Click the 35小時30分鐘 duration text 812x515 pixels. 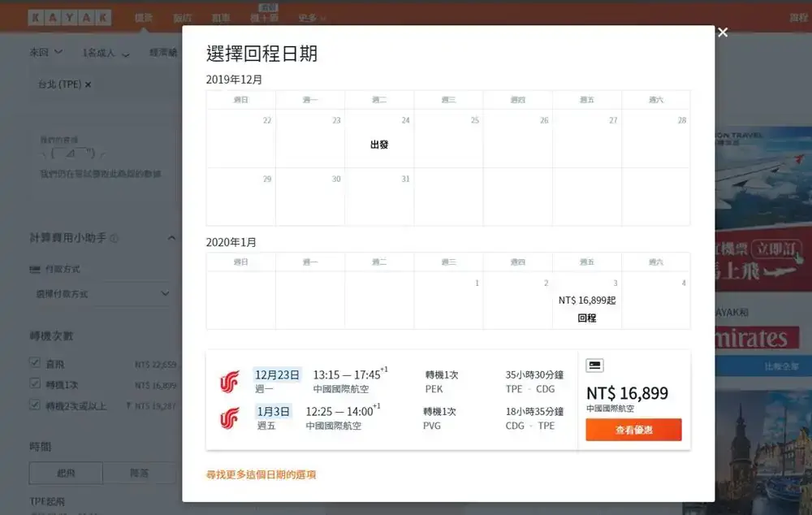(534, 374)
